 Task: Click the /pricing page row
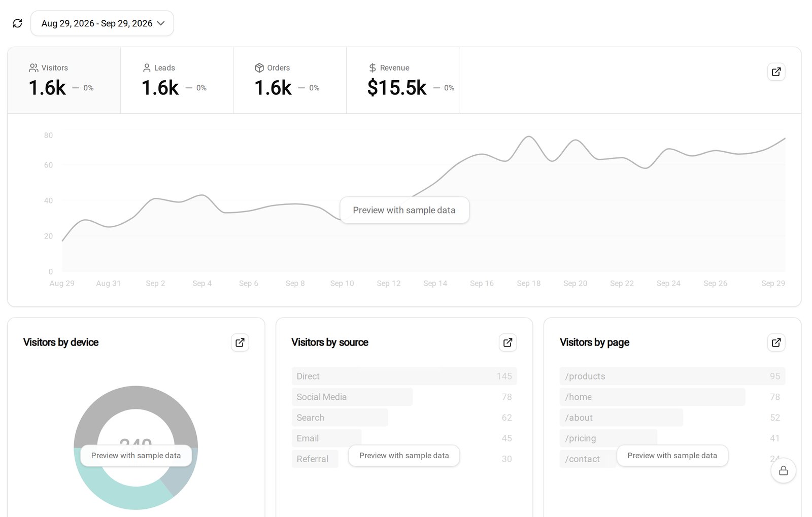click(672, 438)
